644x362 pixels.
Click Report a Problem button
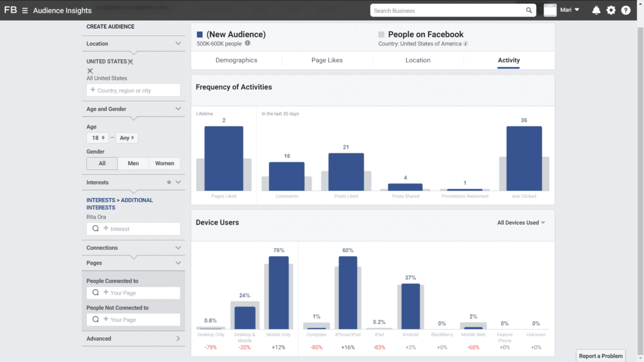click(x=601, y=356)
